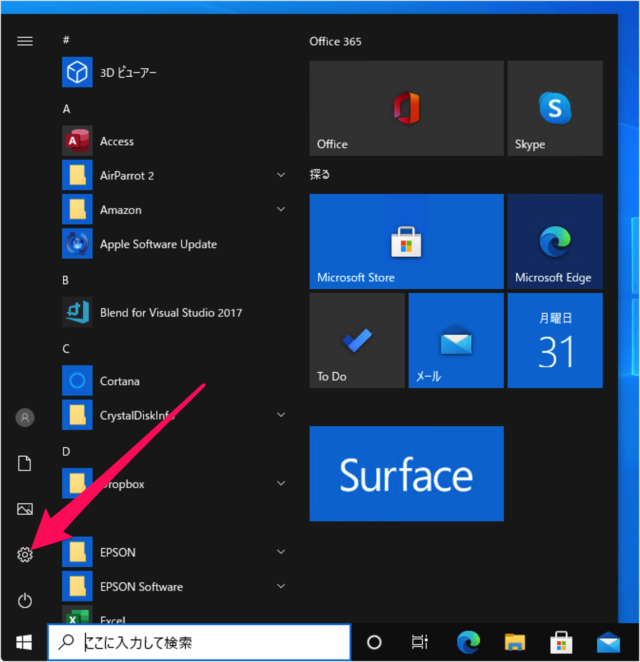
Task: Open the Surface tile
Action: (406, 474)
